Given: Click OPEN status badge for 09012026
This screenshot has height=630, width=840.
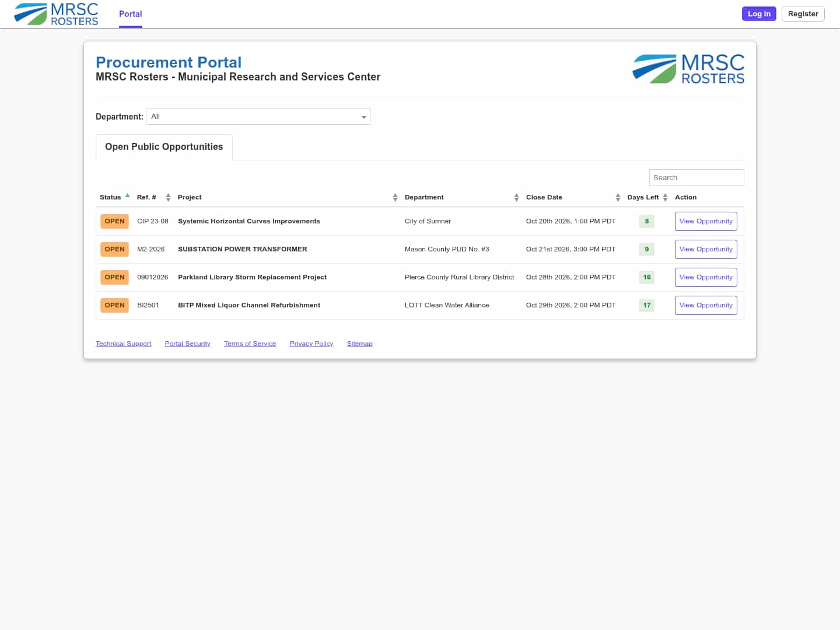Looking at the screenshot, I should [114, 278].
